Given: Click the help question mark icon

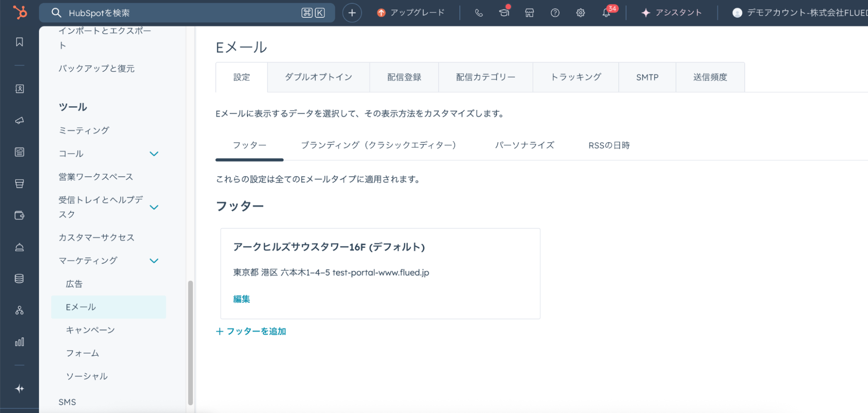Looking at the screenshot, I should [x=555, y=13].
